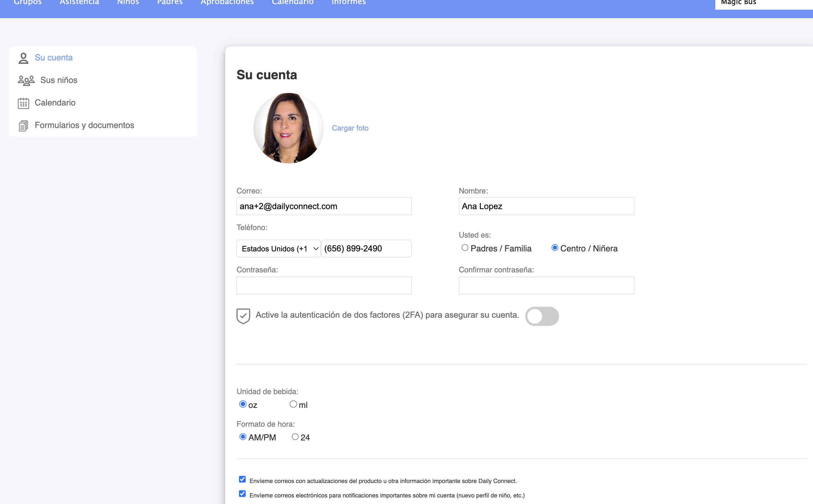Toggle two-factor authentication switch on
The height and width of the screenshot is (504, 813).
(x=541, y=316)
